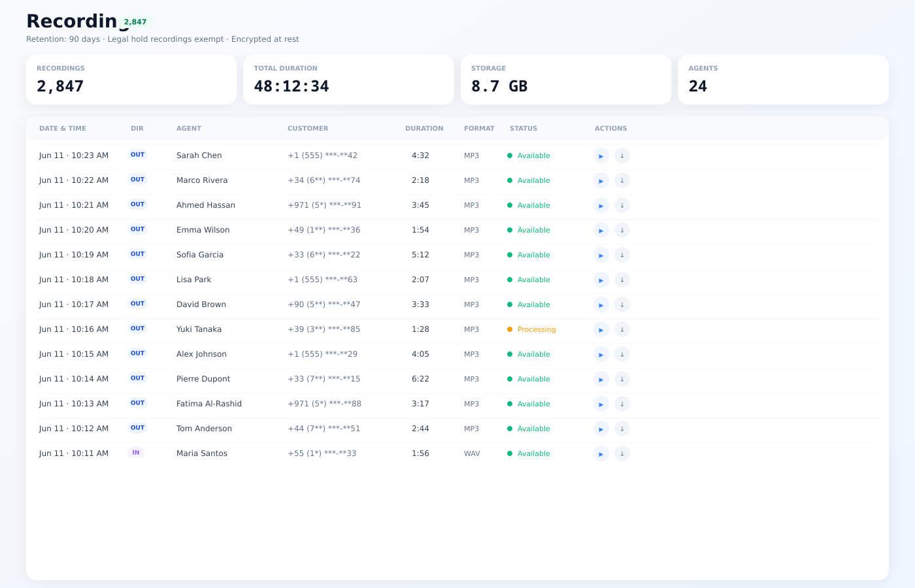Screen dimensions: 915x588
Task: Download Yuki Tanaka's processing recording
Action: [x=622, y=329]
